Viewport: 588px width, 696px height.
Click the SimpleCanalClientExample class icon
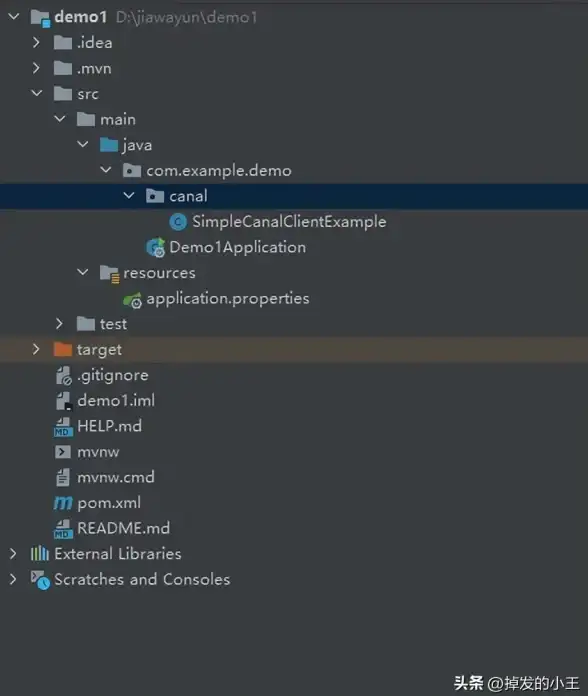pos(178,222)
